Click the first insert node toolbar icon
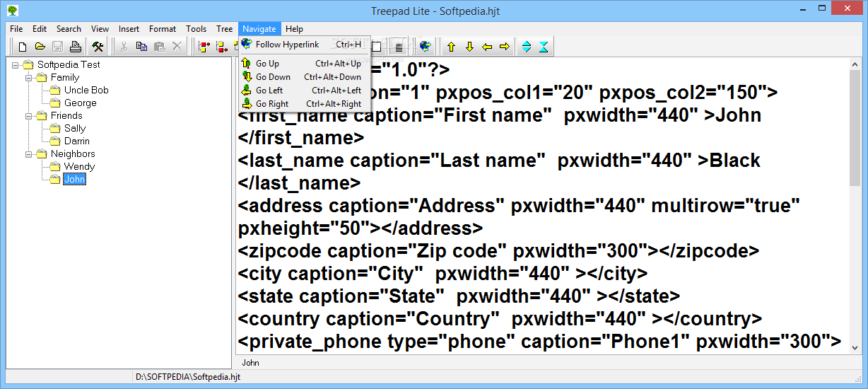The image size is (868, 389). (204, 47)
